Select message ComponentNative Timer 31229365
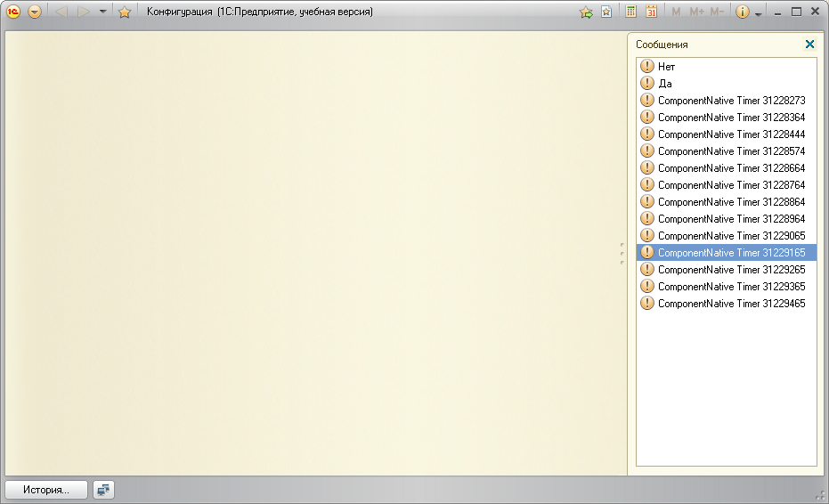The width and height of the screenshot is (829, 504). point(727,287)
